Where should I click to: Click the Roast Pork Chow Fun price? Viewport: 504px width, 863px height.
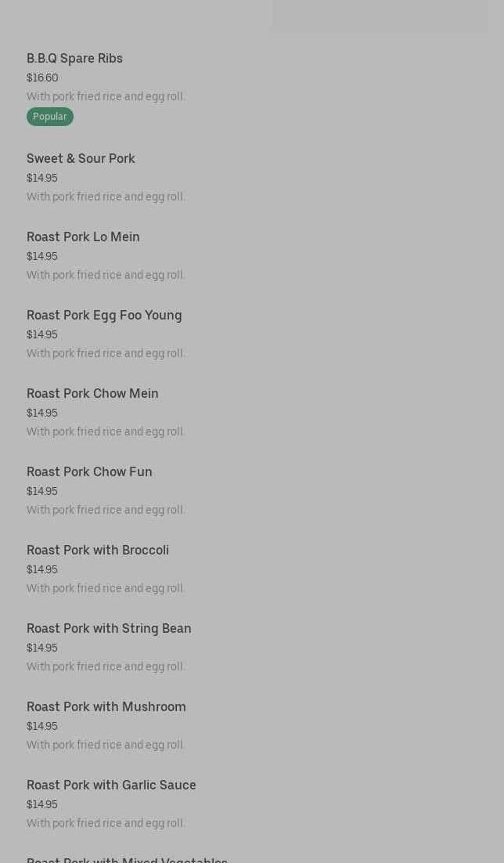pos(42,492)
